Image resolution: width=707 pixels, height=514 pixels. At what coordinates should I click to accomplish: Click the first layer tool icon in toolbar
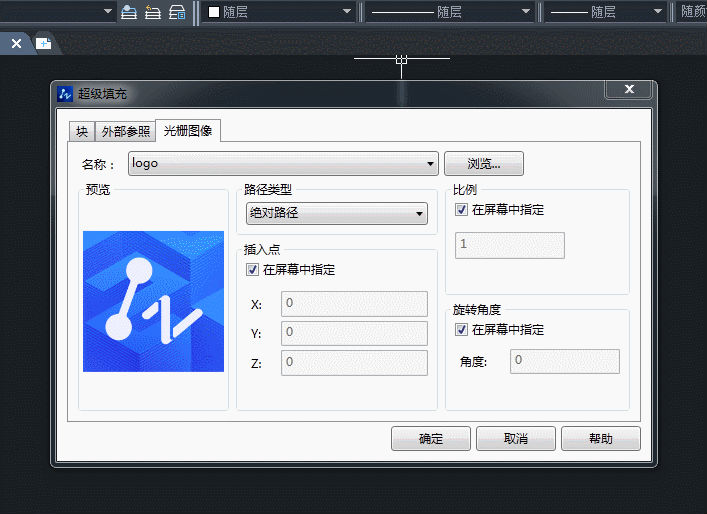129,12
